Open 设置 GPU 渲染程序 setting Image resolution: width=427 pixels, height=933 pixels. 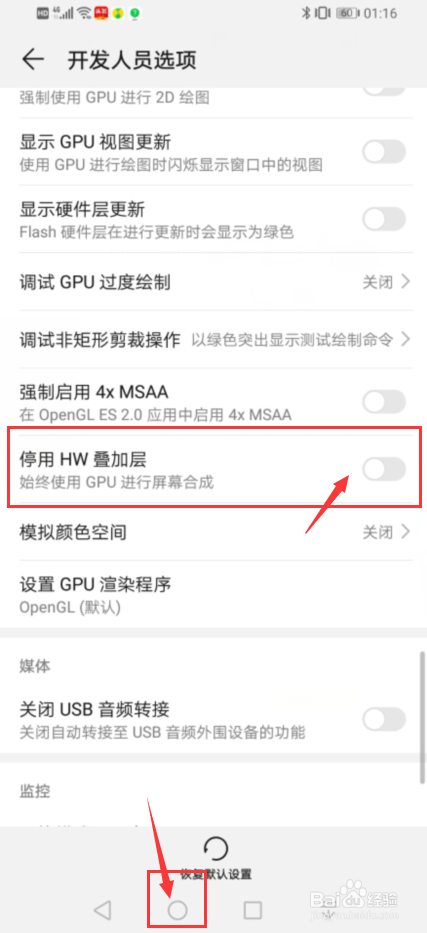coord(214,594)
